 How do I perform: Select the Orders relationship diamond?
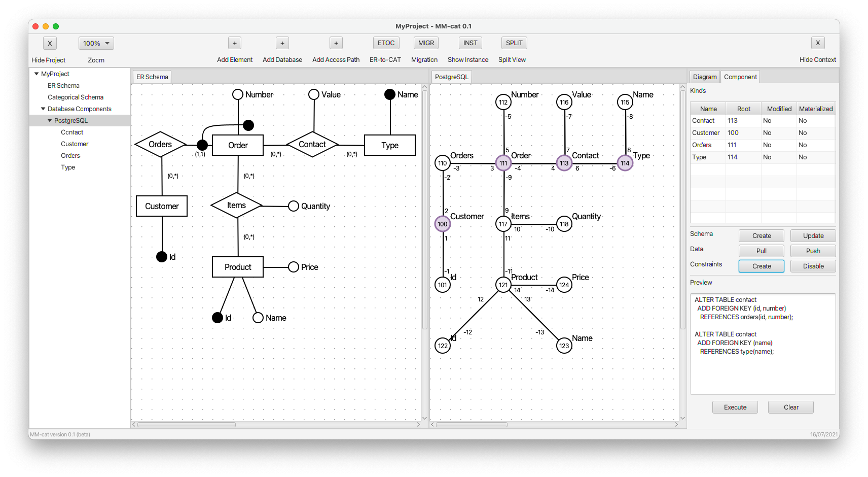click(x=160, y=145)
